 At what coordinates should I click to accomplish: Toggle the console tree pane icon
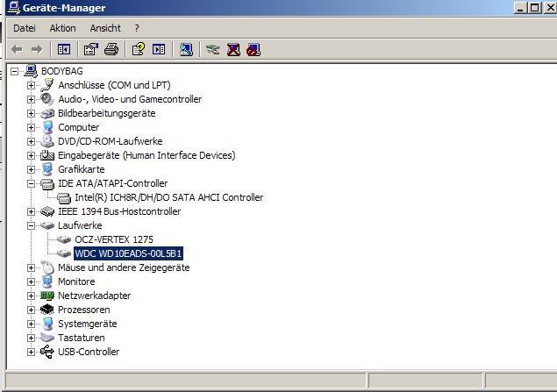(x=64, y=49)
